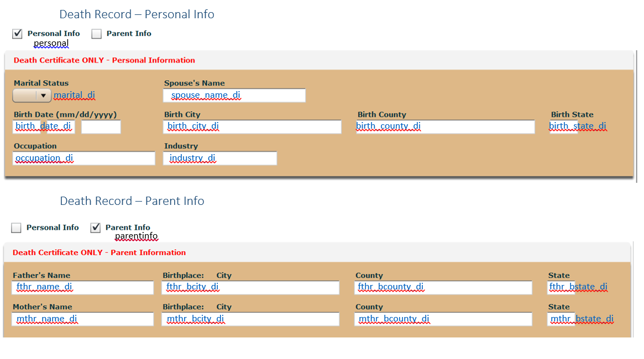Select the Birth City input field
The height and width of the screenshot is (359, 644).
point(252,127)
